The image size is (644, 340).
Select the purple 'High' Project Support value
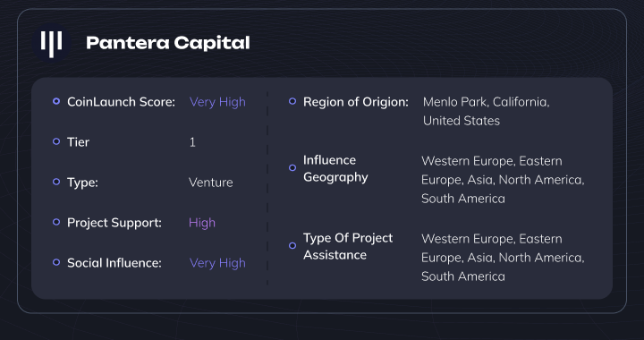click(202, 223)
